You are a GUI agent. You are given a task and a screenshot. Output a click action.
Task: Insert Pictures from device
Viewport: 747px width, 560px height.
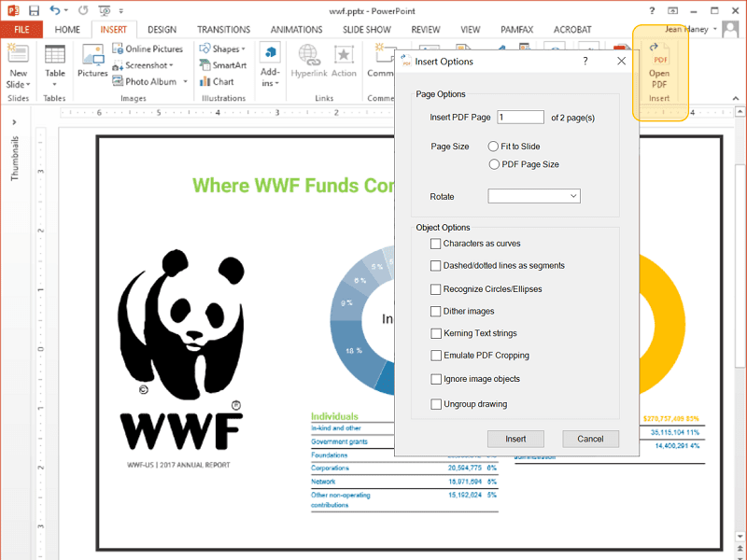[x=92, y=61]
